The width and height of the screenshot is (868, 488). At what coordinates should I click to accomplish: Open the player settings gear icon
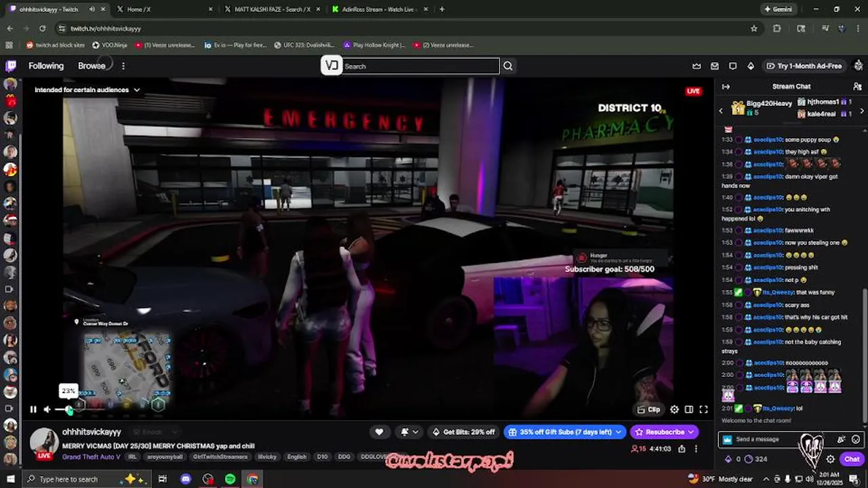click(674, 409)
